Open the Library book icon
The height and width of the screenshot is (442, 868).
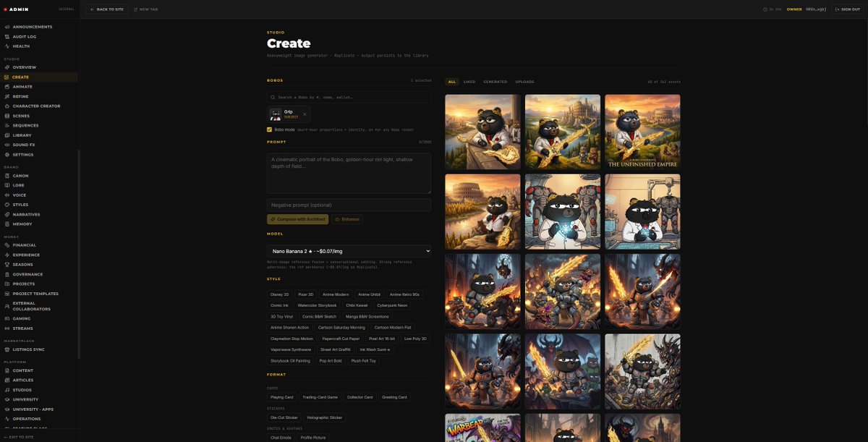point(7,135)
